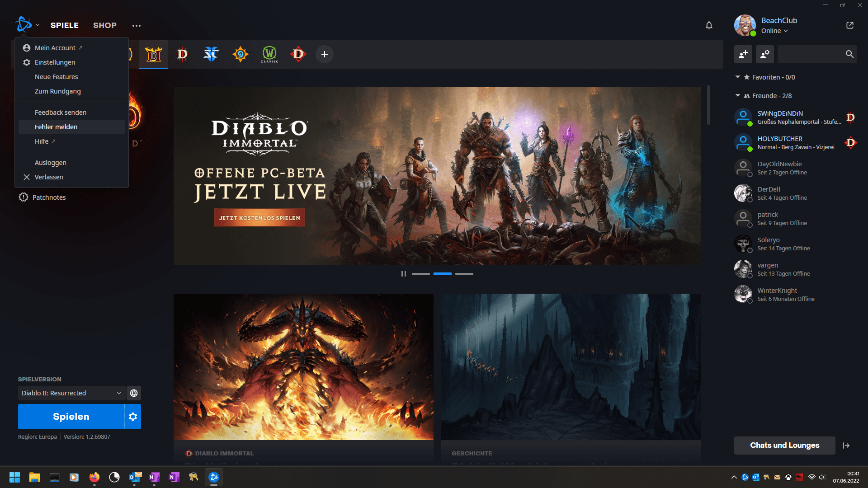868x488 pixels.
Task: Select the Diablo II Resurrected game tab icon
Action: click(154, 54)
